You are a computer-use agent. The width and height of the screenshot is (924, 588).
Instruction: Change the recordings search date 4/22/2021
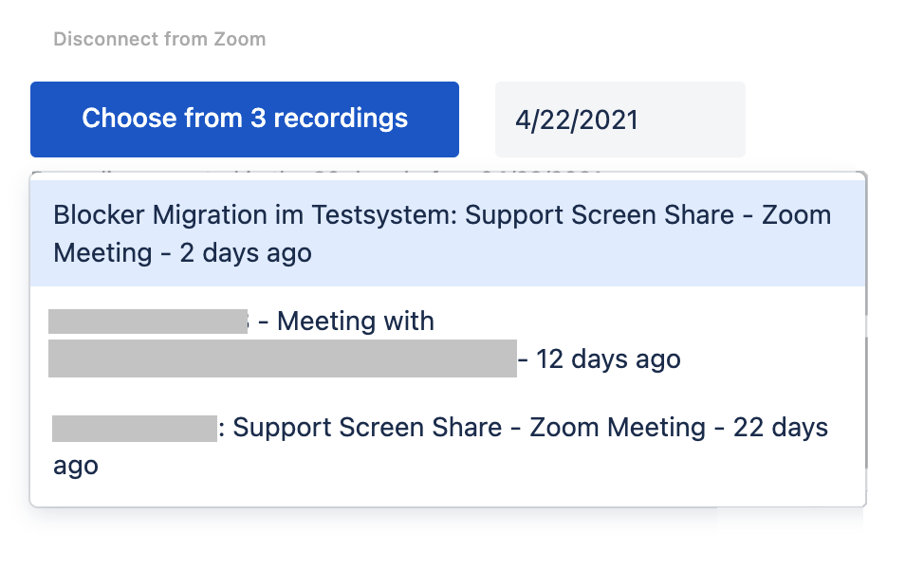point(619,119)
